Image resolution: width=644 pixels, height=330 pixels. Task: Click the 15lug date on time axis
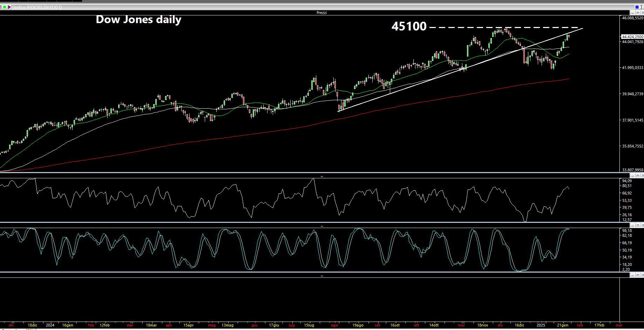click(x=309, y=325)
